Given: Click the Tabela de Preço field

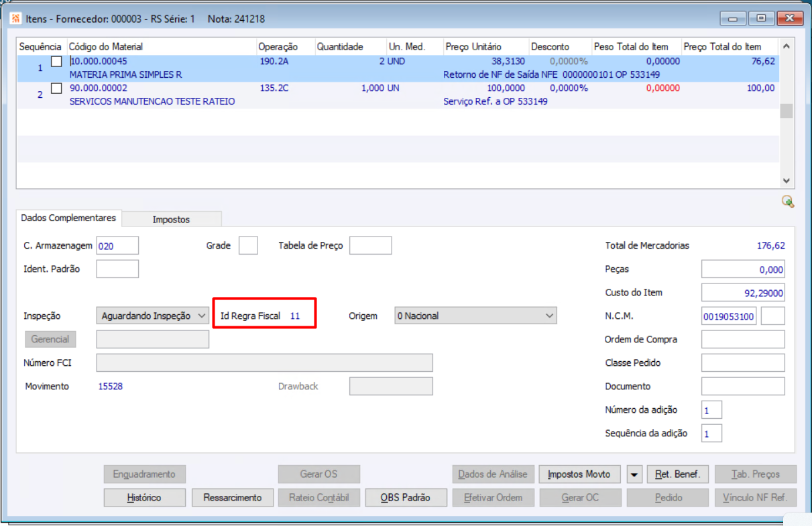Looking at the screenshot, I should (x=371, y=246).
